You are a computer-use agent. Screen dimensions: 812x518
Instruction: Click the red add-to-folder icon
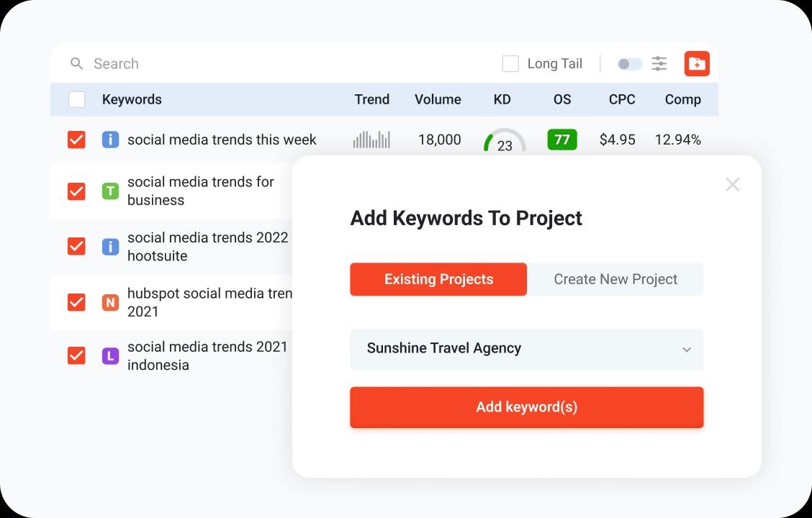coord(696,64)
